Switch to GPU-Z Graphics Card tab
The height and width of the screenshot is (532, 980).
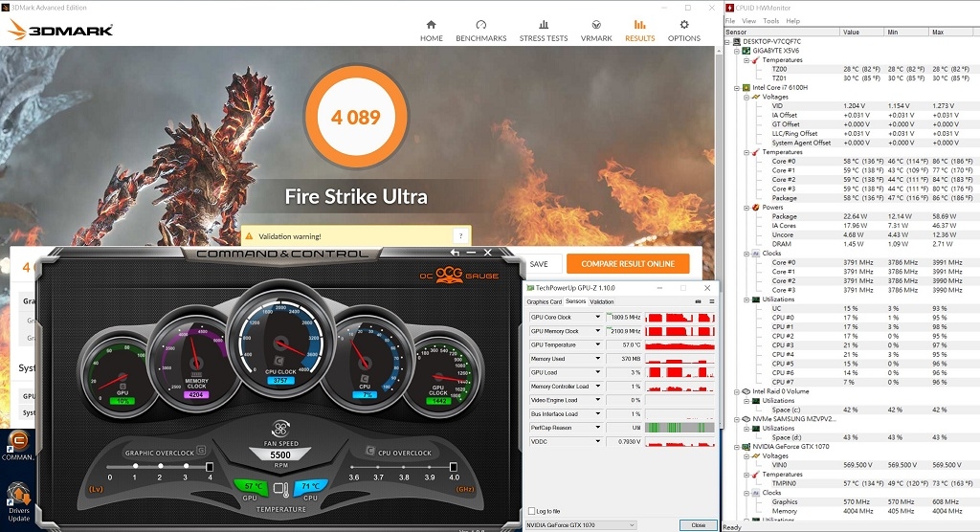pos(545,302)
